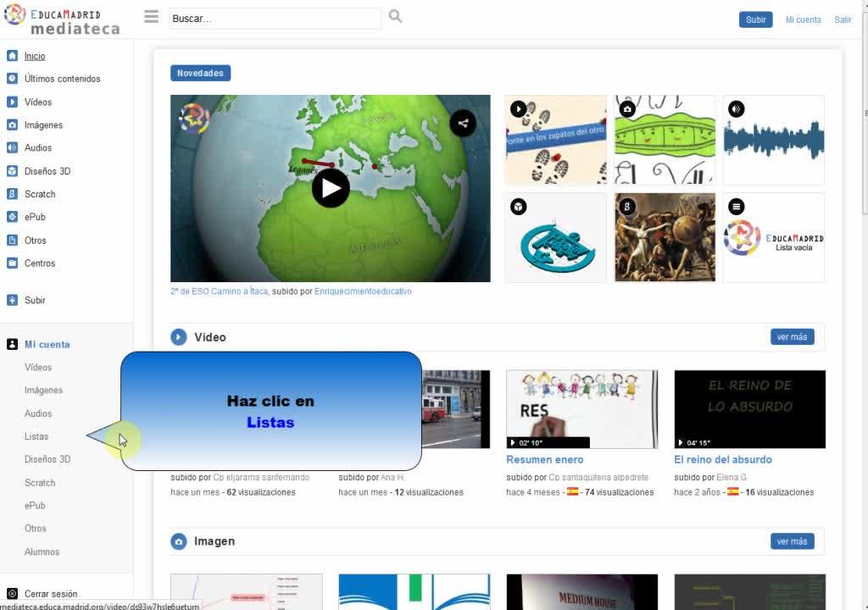The height and width of the screenshot is (610, 868).
Task: Play the featured globe video
Action: tap(331, 188)
